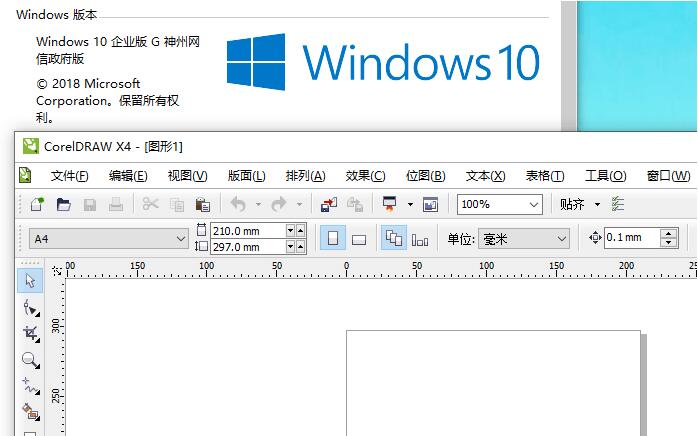
Task: Click the ruler origin crosshair icon
Action: [x=57, y=270]
